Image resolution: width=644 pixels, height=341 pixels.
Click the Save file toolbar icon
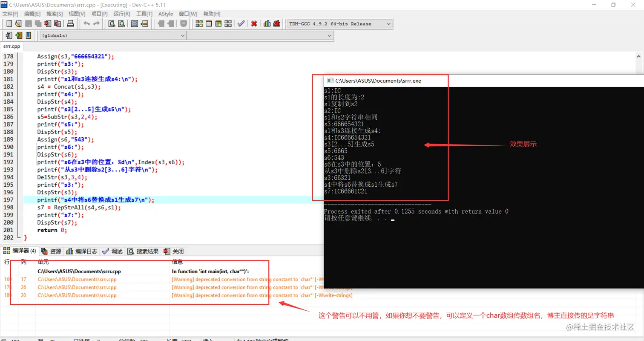pos(28,24)
